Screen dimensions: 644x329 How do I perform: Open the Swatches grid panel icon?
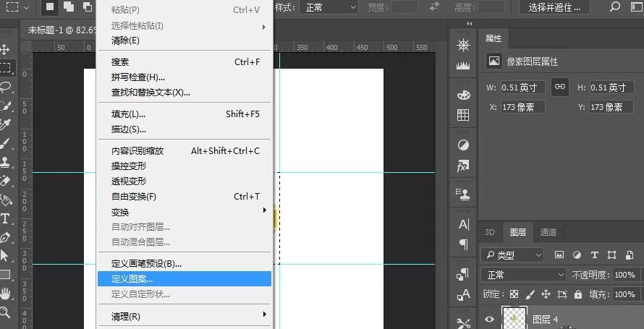(463, 115)
